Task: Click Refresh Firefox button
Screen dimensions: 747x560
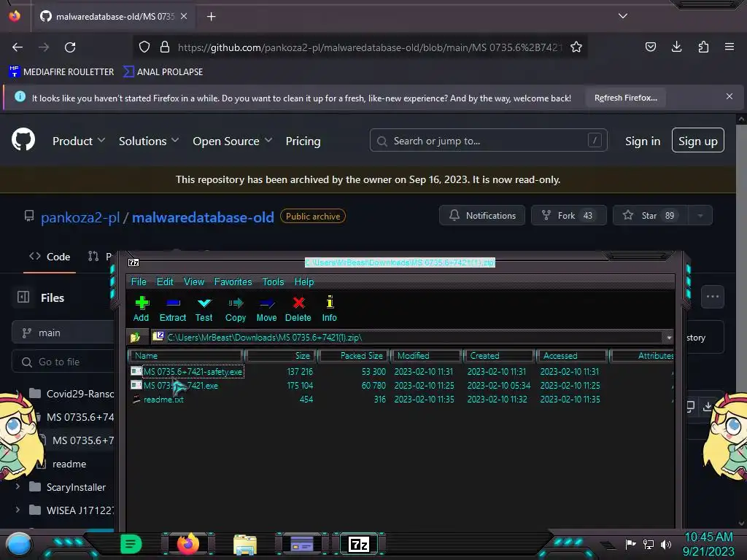Action: click(x=625, y=98)
